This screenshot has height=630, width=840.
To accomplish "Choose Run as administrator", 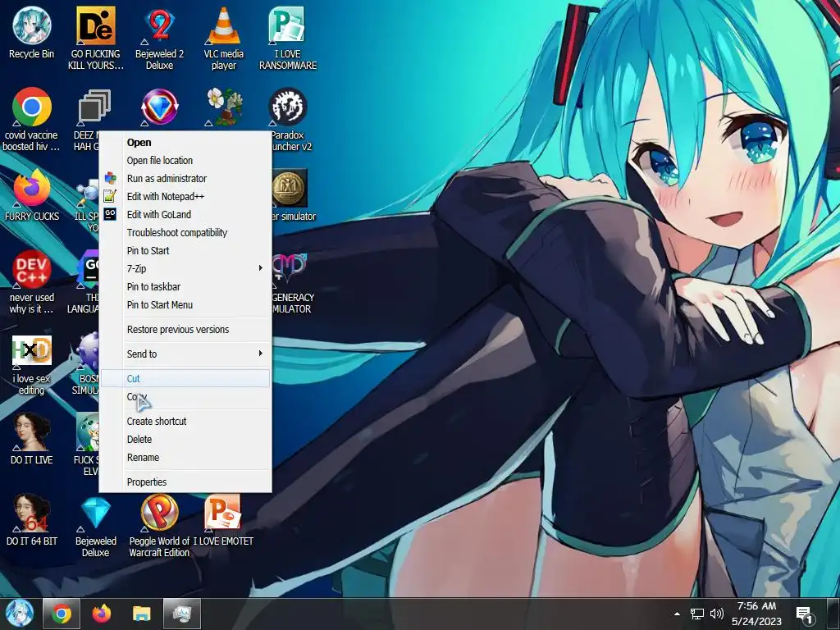I will (186, 178).
